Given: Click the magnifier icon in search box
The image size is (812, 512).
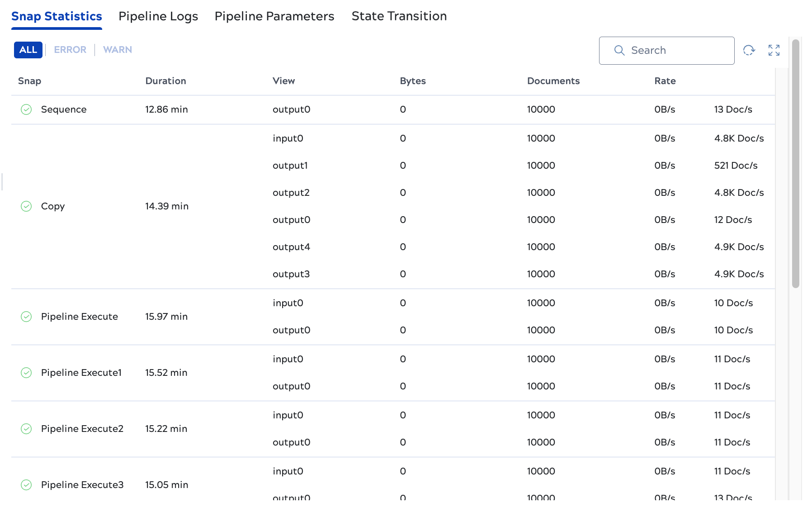Looking at the screenshot, I should [x=619, y=50].
